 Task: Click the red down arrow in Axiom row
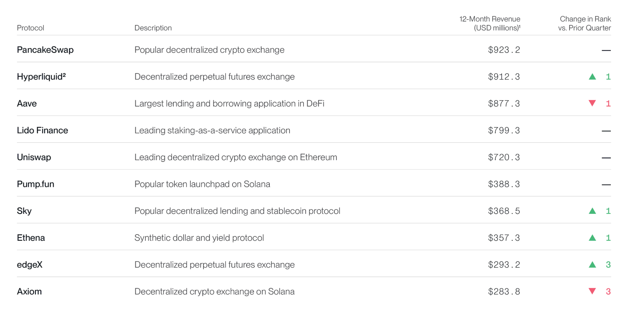pyautogui.click(x=592, y=291)
